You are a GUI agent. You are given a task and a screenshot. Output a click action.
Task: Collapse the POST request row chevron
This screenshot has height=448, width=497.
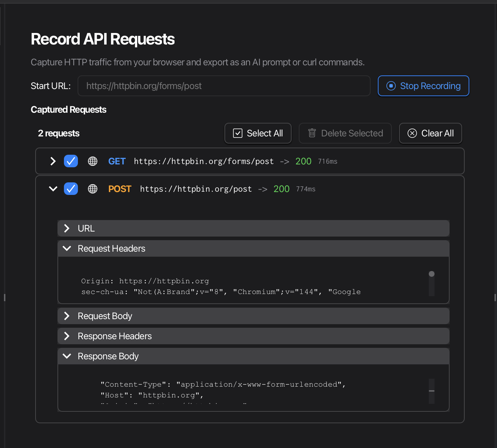point(53,189)
